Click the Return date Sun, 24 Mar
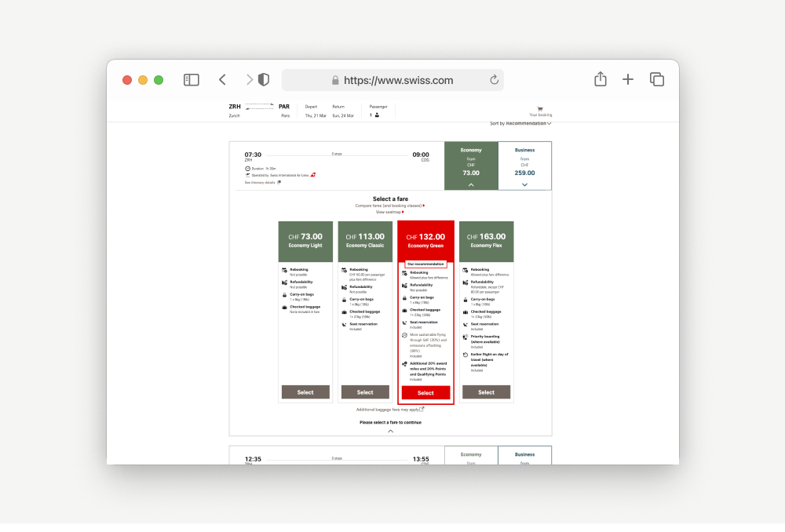Image resolution: width=785 pixels, height=532 pixels. click(x=343, y=115)
